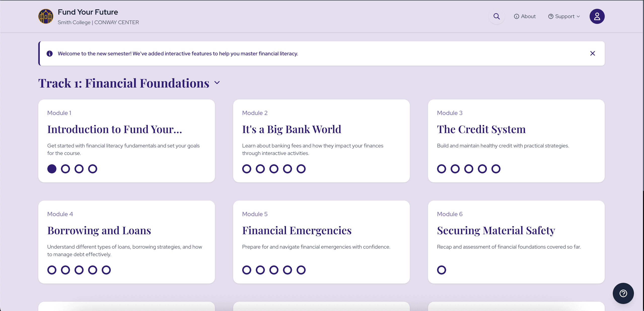Click the question mark icon beside Support
Viewport: 644px width, 311px height.
tap(551, 16)
